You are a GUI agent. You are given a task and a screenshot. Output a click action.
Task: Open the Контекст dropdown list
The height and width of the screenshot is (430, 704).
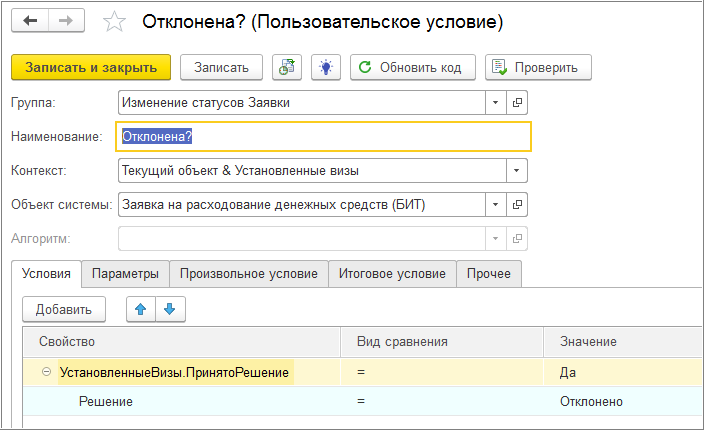pos(516,170)
